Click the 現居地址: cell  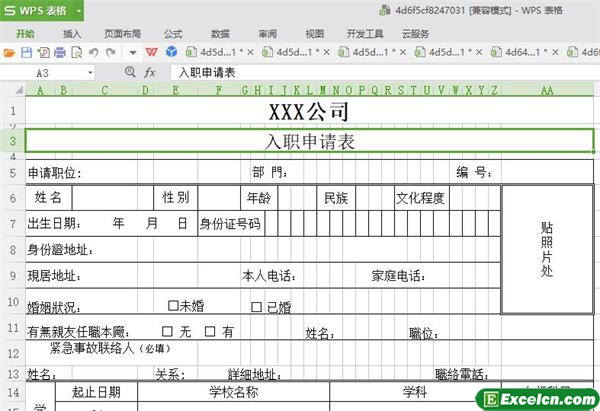pyautogui.click(x=54, y=276)
